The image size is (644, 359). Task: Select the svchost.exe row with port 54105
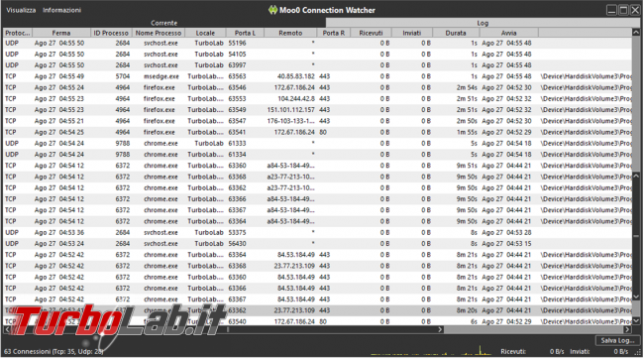317,55
